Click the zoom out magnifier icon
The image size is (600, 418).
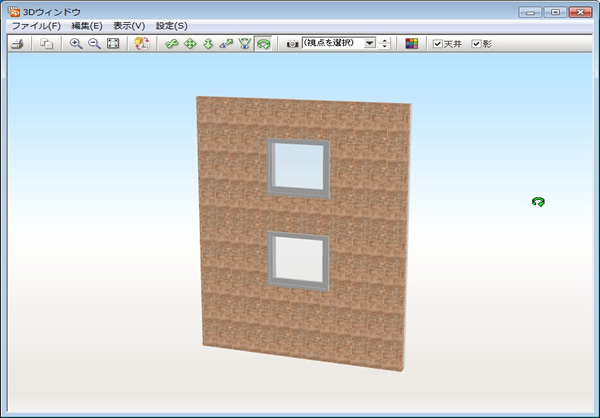point(94,44)
